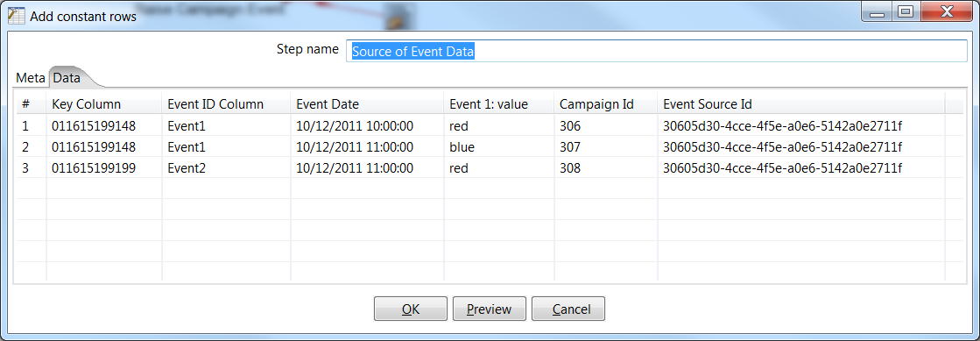
Task: Select Campaign Id cell 306
Action: pos(606,126)
